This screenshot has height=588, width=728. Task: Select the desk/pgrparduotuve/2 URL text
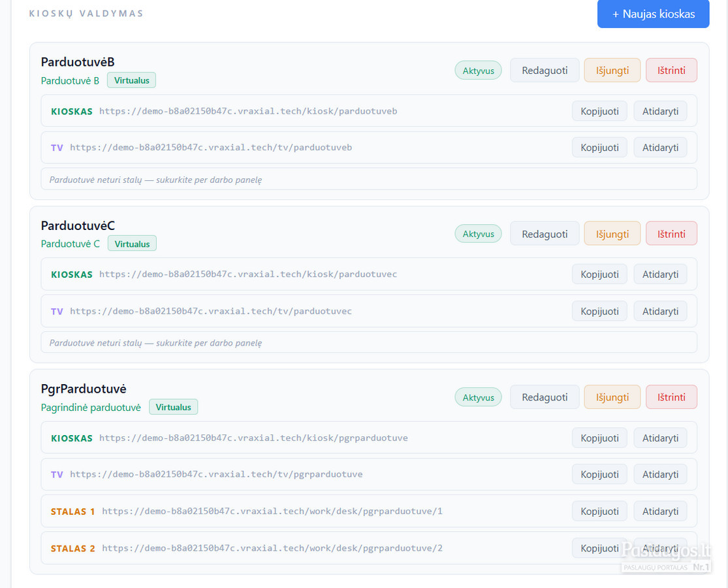(272, 548)
